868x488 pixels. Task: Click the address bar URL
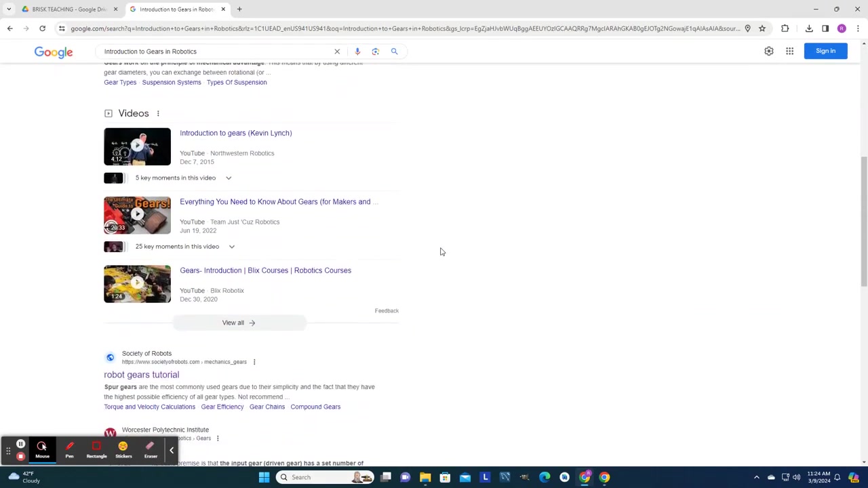point(405,28)
